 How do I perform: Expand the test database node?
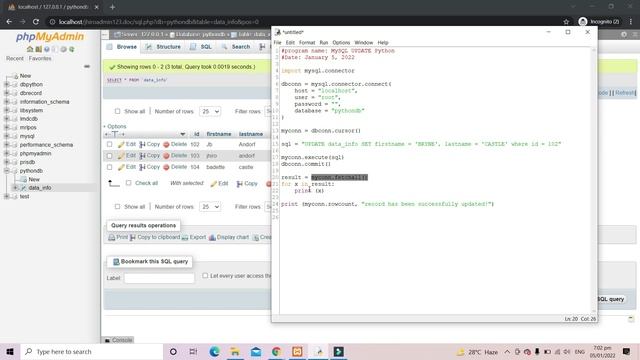tap(7, 197)
